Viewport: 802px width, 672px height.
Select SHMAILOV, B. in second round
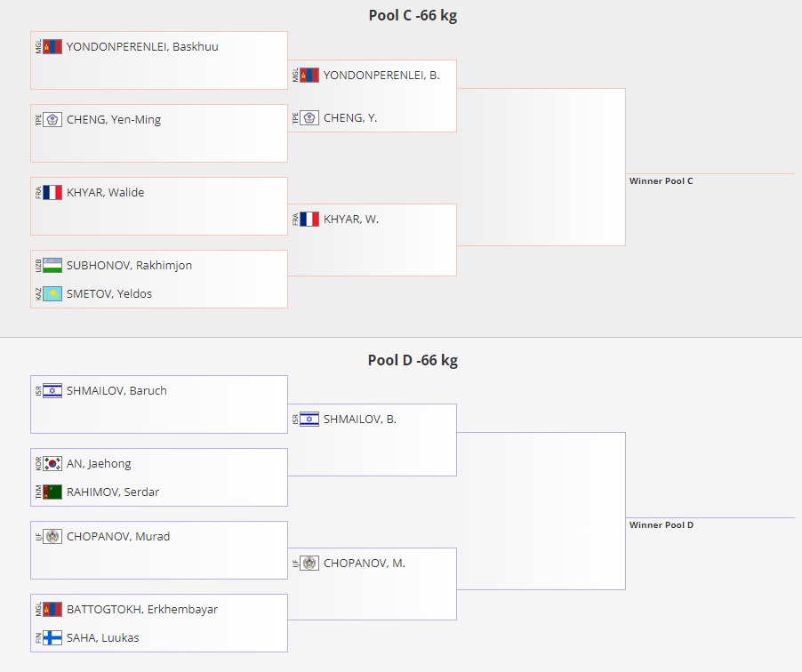tap(359, 420)
